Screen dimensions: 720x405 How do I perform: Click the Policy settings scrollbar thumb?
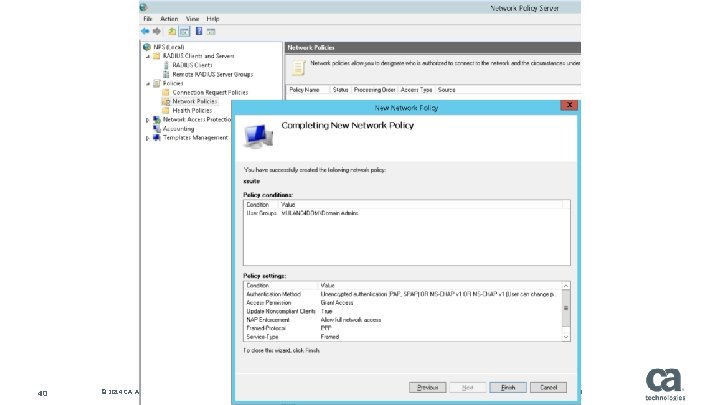(566, 308)
